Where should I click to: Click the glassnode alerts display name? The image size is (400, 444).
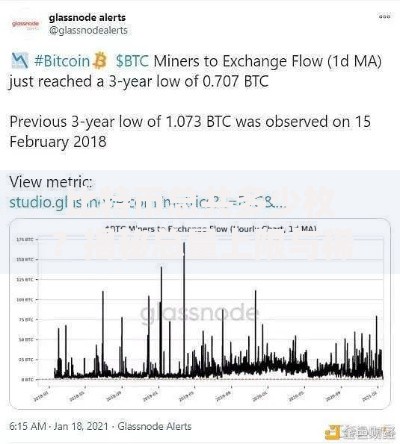pos(87,18)
